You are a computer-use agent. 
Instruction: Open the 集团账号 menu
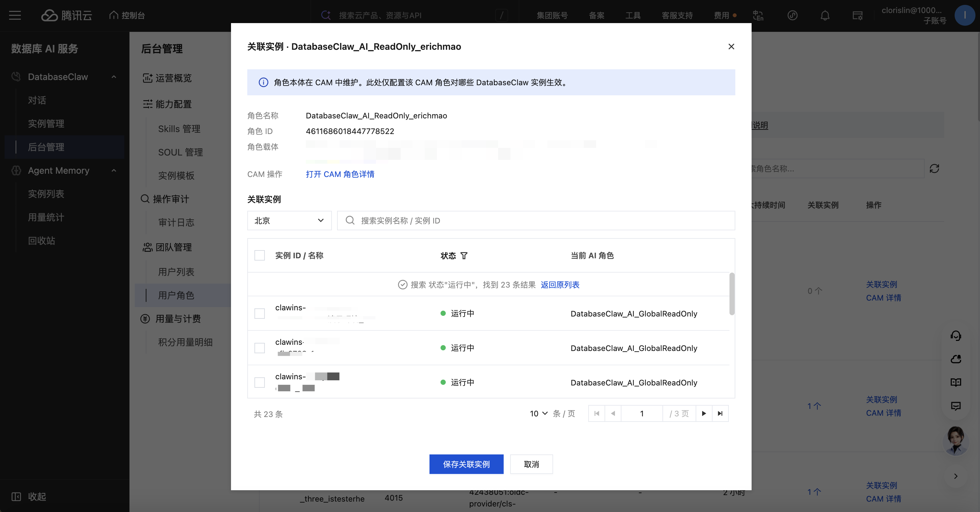point(552,16)
